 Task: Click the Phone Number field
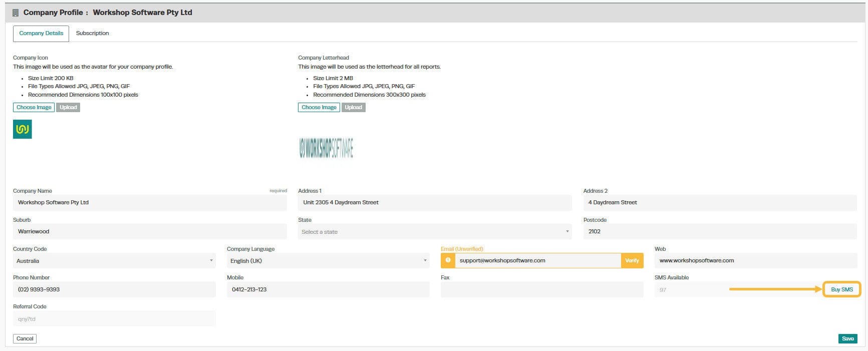point(114,289)
